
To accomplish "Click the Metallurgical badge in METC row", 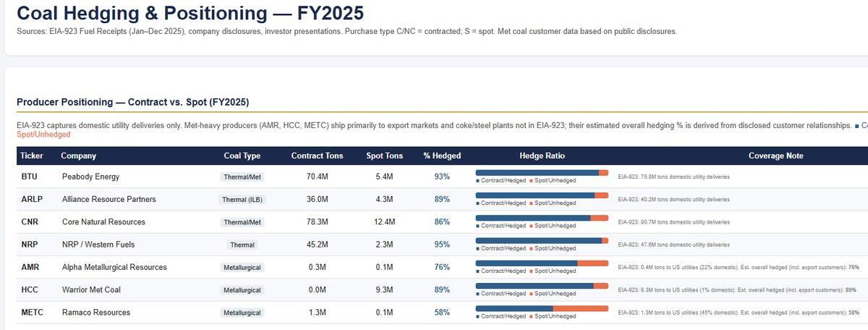I will click(x=242, y=312).
